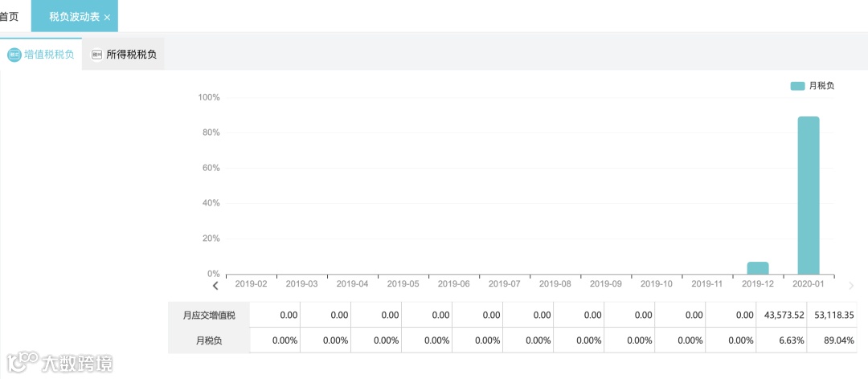868x379 pixels.
Task: Switch to the 首页 tab
Action: 9,16
